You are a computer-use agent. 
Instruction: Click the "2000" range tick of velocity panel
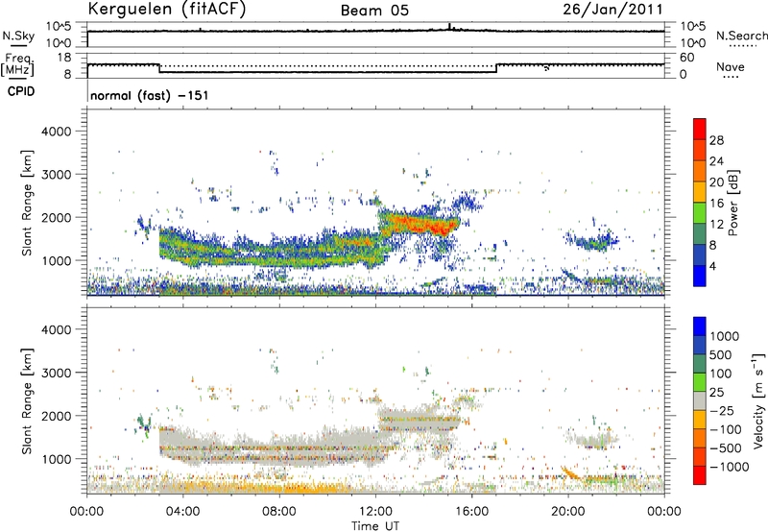[56, 416]
